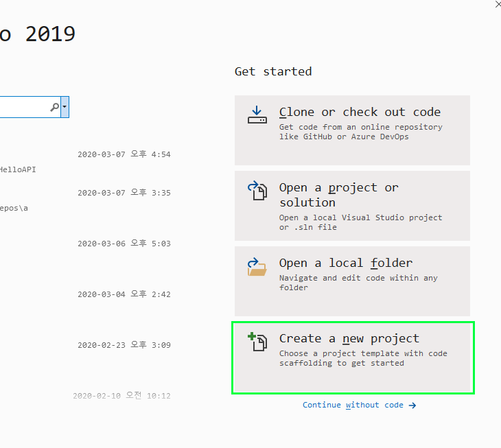
Task: Select the HelloAPI path text
Action: tap(18, 170)
